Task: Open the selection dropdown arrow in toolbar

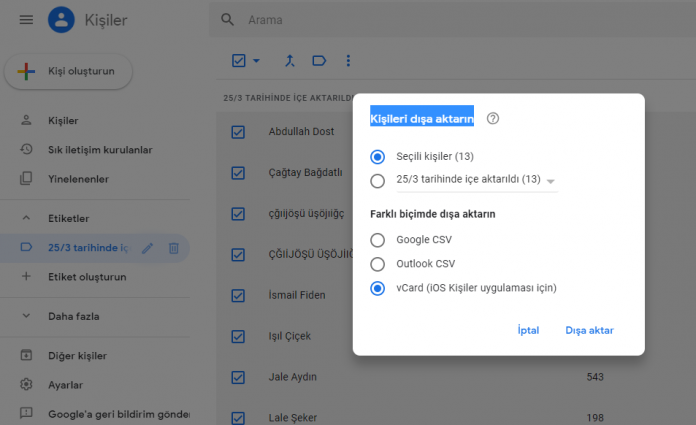Action: click(257, 61)
